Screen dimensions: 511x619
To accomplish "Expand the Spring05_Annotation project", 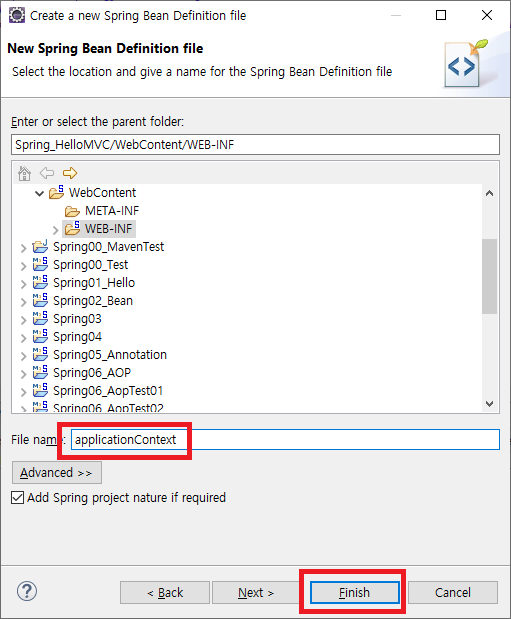I will point(23,356).
